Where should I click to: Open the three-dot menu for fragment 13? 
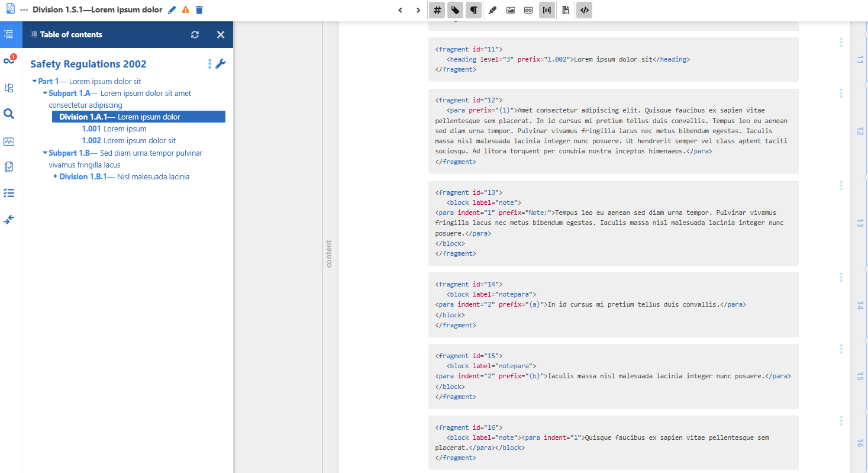tap(841, 186)
